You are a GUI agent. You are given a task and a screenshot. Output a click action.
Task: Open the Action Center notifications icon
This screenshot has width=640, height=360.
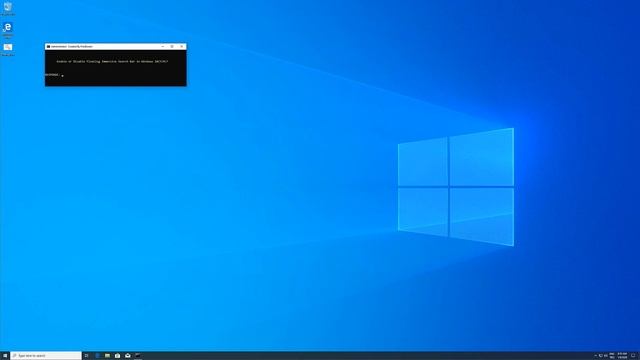(633, 356)
